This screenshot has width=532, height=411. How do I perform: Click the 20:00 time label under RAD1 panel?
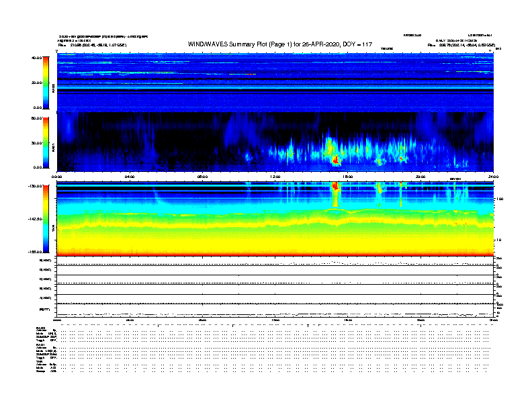tap(420, 177)
